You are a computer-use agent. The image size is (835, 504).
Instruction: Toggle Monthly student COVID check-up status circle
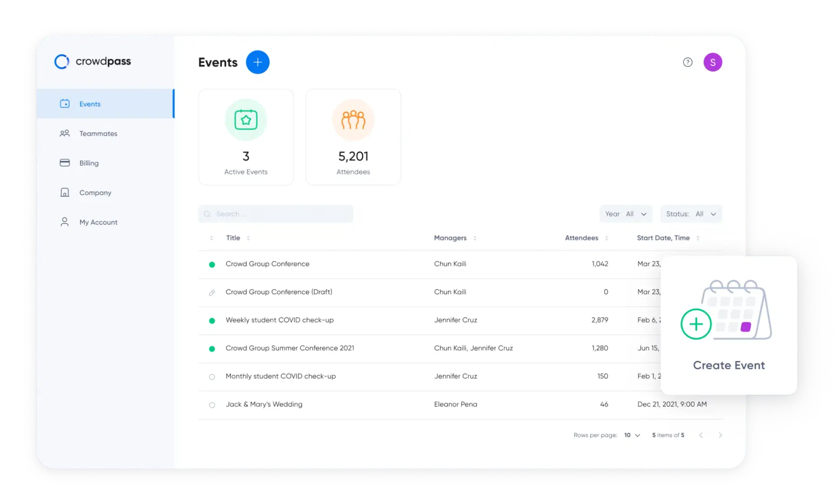click(x=212, y=377)
